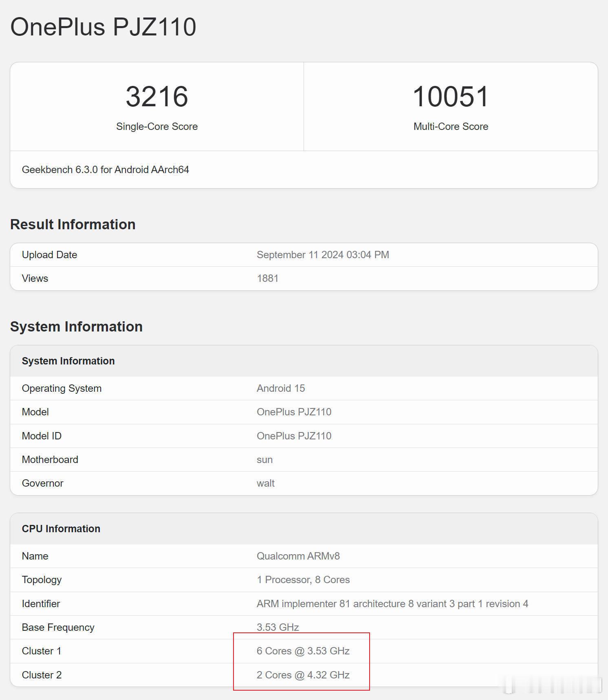Select the multi-core score number 10051
This screenshot has width=608, height=700.
tap(451, 97)
